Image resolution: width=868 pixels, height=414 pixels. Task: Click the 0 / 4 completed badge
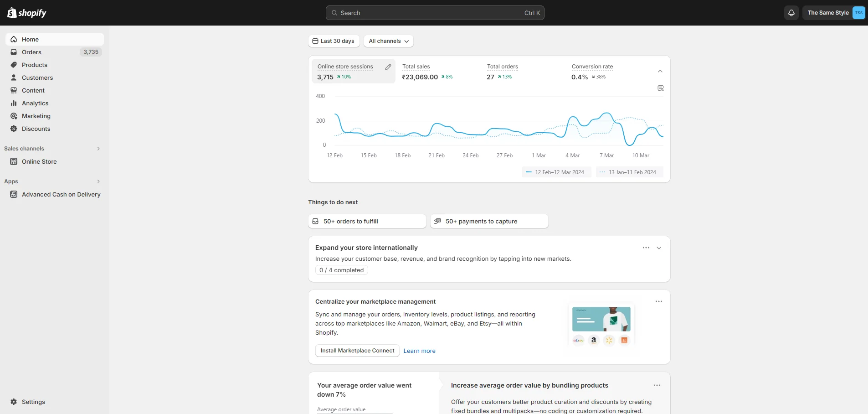pyautogui.click(x=342, y=270)
